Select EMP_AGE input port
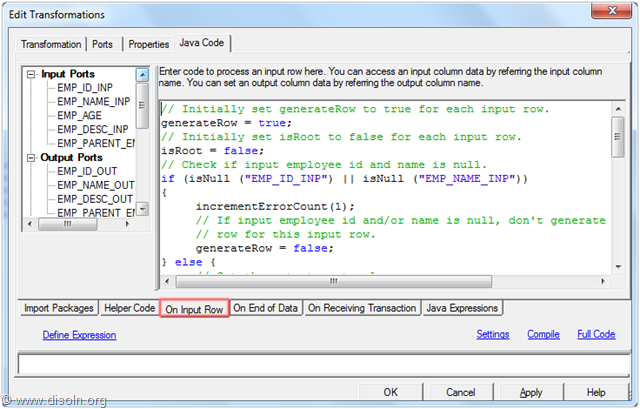 pos(79,116)
